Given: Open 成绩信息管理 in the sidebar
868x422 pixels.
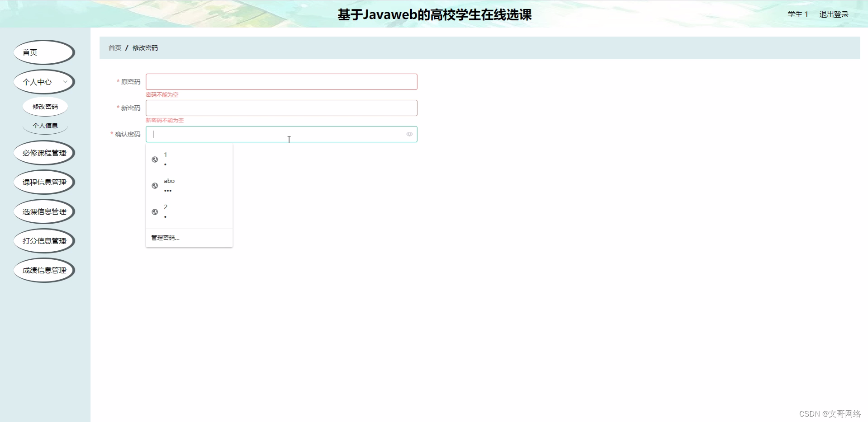Looking at the screenshot, I should tap(44, 270).
